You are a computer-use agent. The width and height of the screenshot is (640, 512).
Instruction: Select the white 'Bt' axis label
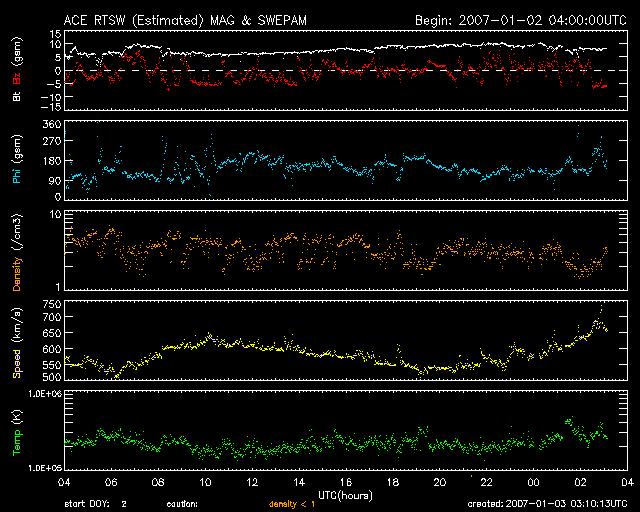click(x=17, y=96)
